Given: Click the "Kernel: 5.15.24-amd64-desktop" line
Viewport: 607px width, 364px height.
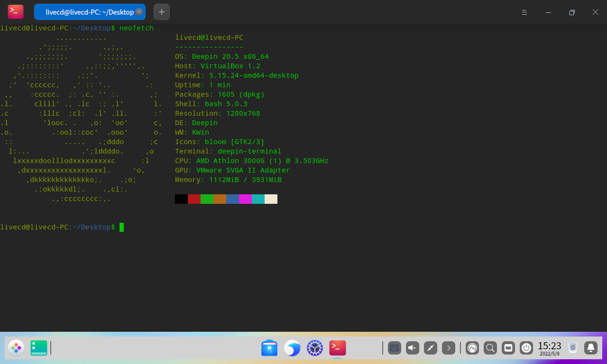Looking at the screenshot, I should pyautogui.click(x=237, y=75).
